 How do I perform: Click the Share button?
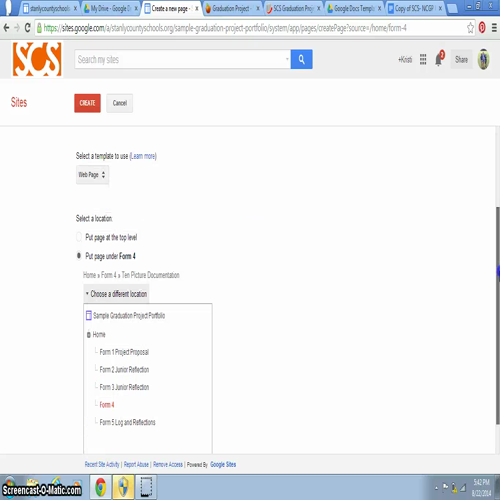[x=461, y=59]
